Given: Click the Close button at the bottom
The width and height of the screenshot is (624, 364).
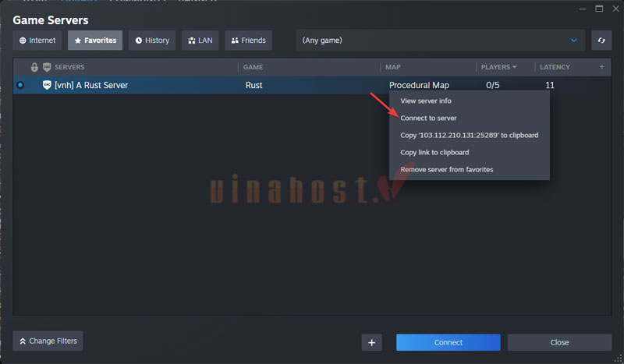Looking at the screenshot, I should coord(559,342).
